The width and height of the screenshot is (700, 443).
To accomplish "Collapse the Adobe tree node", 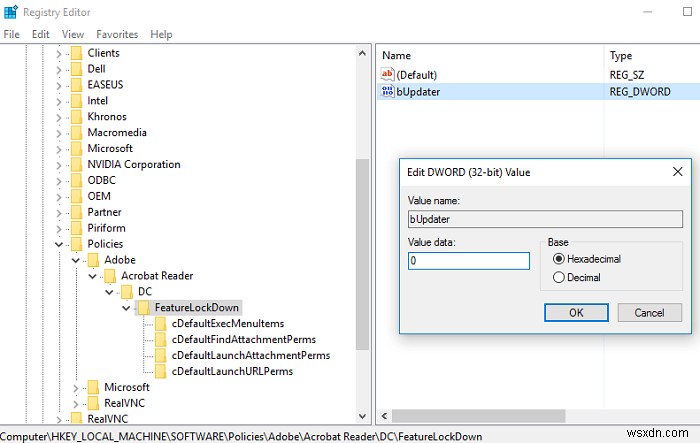I will 75,260.
